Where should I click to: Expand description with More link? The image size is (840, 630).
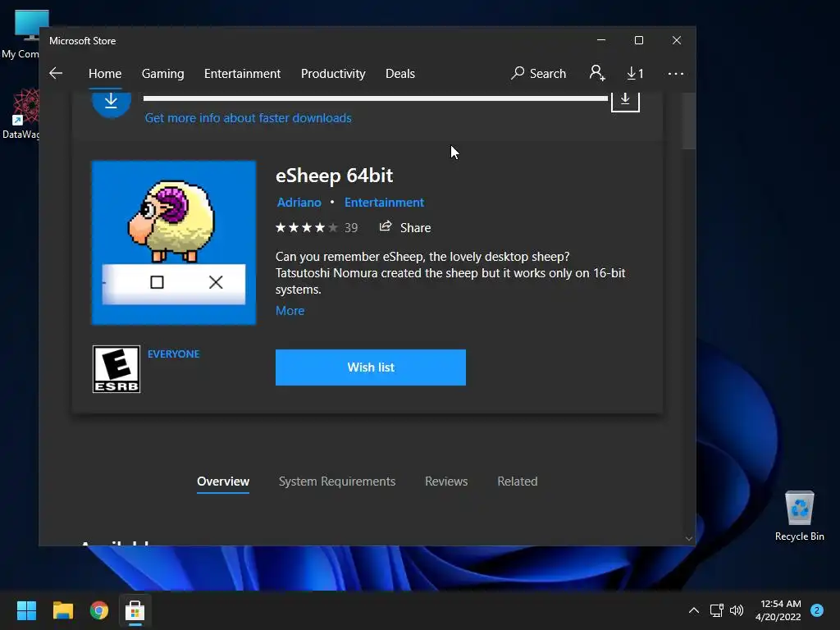[x=290, y=311]
